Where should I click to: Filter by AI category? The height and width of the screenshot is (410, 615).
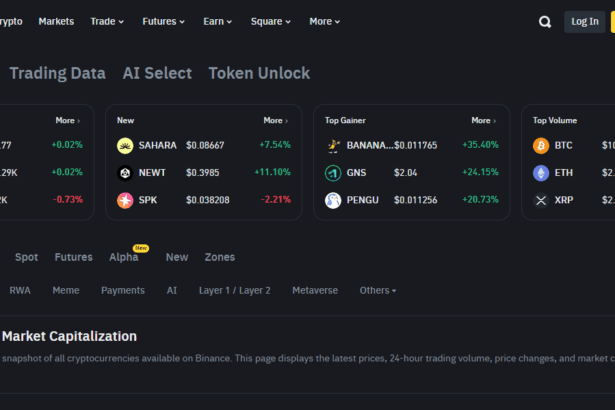pos(172,290)
